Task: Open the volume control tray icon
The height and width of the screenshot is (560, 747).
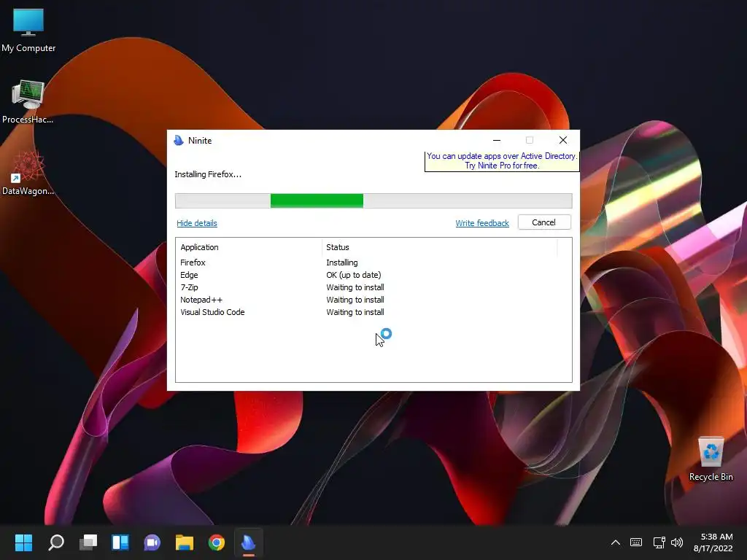Action: pos(676,542)
